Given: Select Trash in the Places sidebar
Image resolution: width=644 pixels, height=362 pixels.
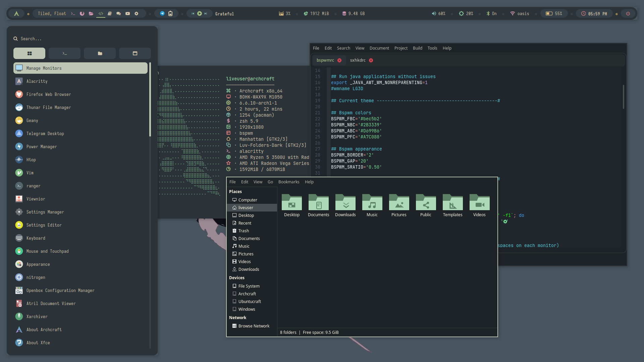Looking at the screenshot, I should [x=244, y=231].
